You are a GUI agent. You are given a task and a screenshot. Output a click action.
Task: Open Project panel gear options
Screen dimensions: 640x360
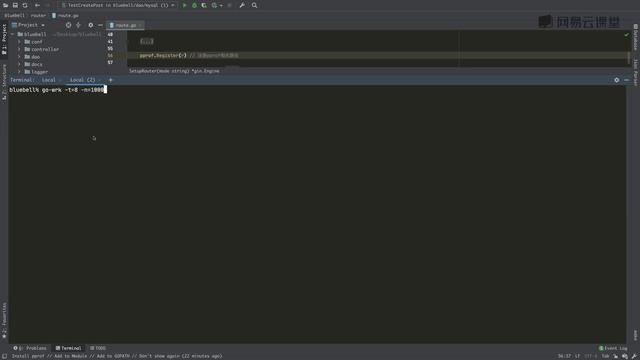pyautogui.click(x=91, y=25)
